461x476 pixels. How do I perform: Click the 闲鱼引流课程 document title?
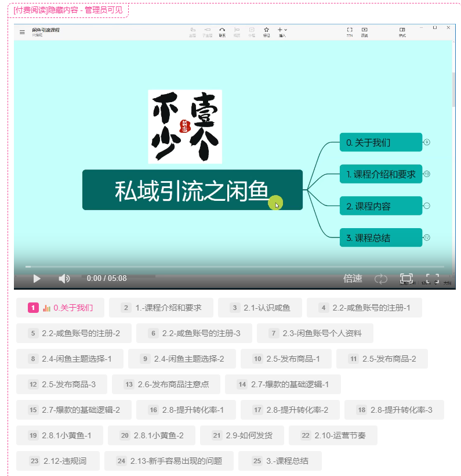[46, 30]
